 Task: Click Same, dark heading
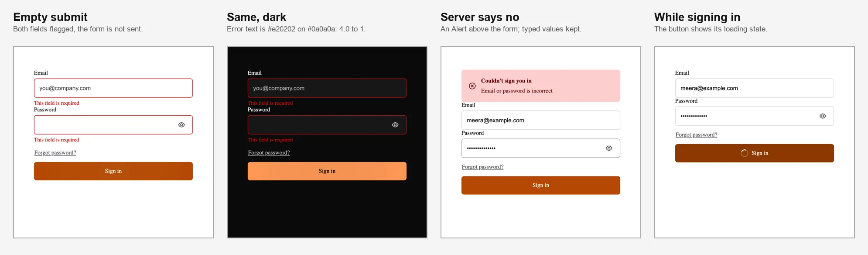tap(256, 17)
